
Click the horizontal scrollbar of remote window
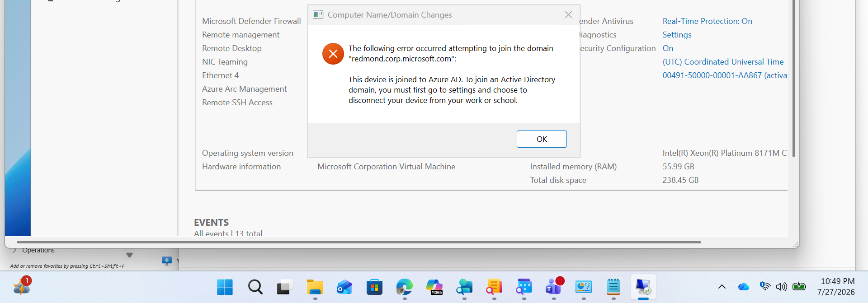point(359,242)
